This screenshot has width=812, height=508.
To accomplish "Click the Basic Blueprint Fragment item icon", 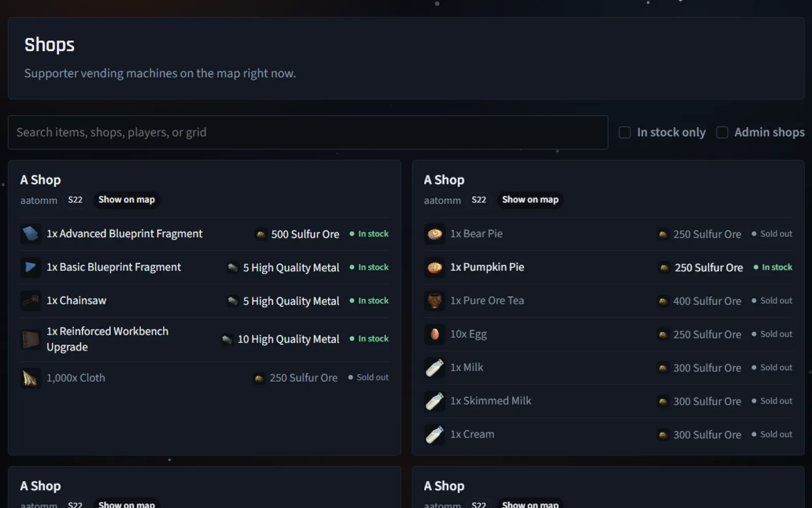I will click(30, 268).
